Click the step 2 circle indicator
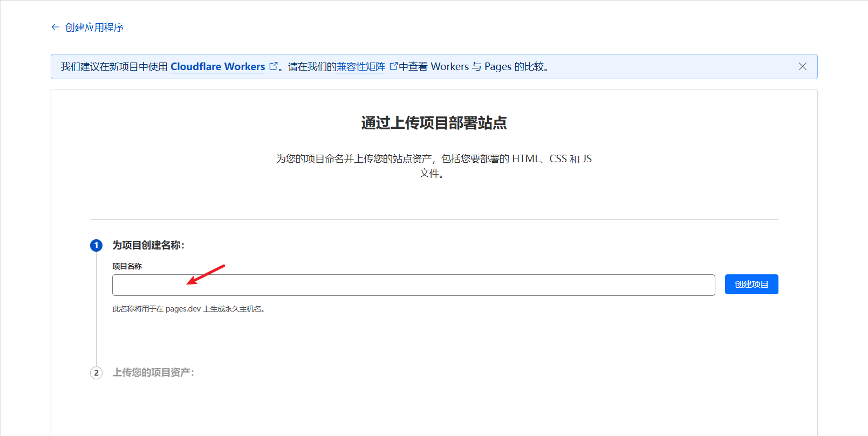 pyautogui.click(x=96, y=373)
